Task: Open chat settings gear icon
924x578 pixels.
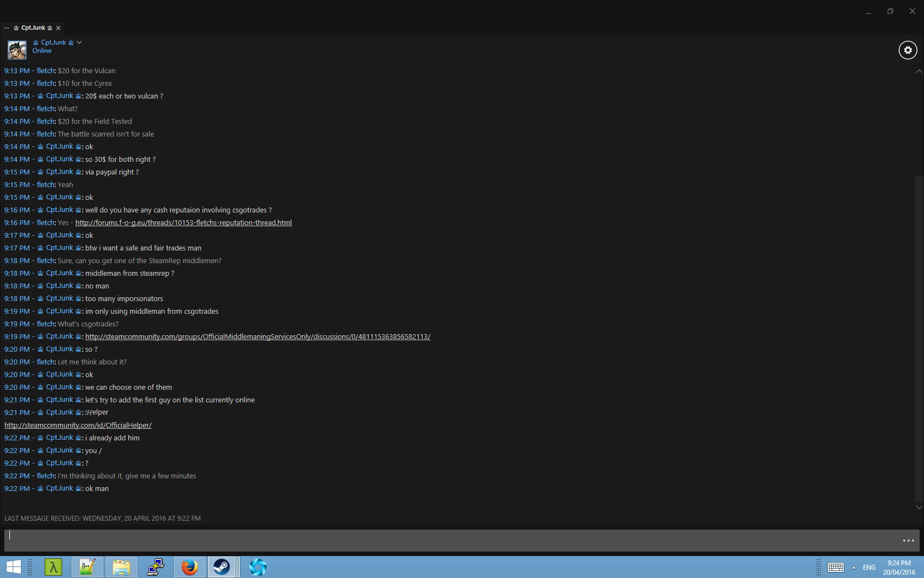Action: click(x=908, y=50)
